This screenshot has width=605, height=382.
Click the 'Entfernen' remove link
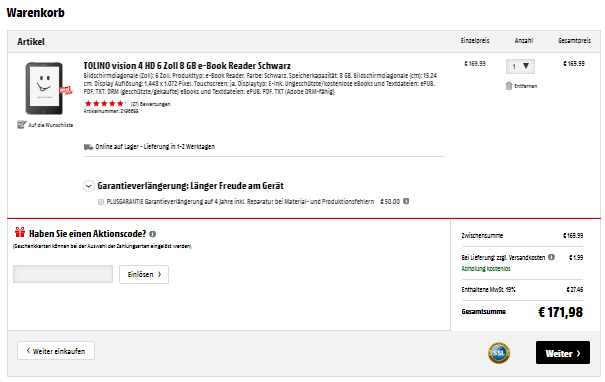(x=526, y=86)
